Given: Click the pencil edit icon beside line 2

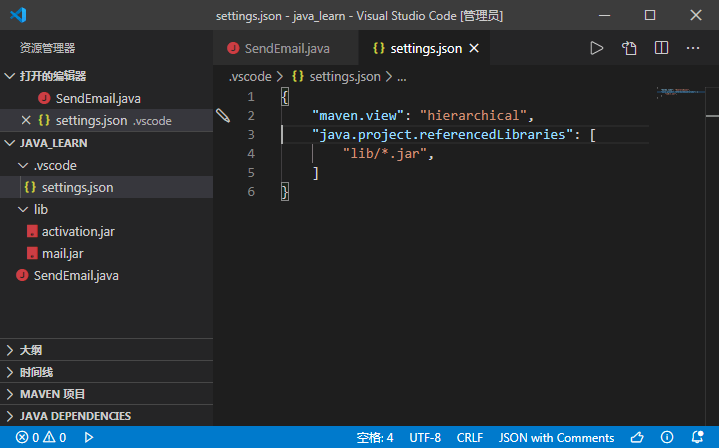Looking at the screenshot, I should coord(222,116).
